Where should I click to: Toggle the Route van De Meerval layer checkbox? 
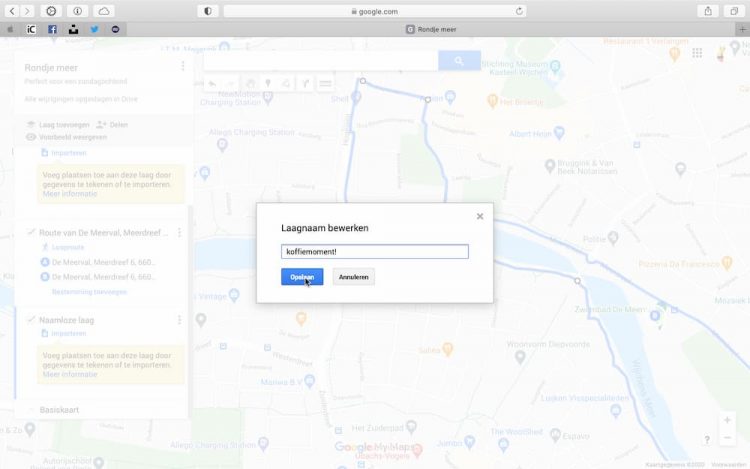(x=31, y=233)
